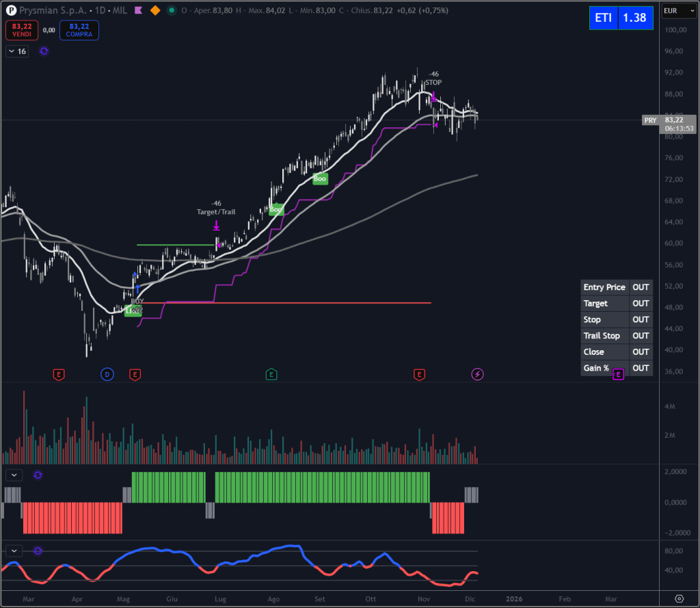Click the red VENDI sell button
Screen dimensions: 700x608
[21, 30]
